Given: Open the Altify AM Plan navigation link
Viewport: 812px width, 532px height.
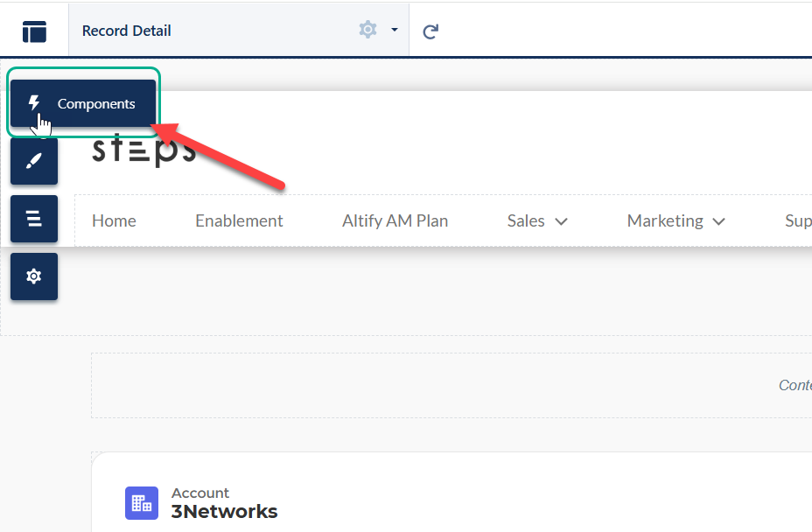Looking at the screenshot, I should pyautogui.click(x=395, y=221).
